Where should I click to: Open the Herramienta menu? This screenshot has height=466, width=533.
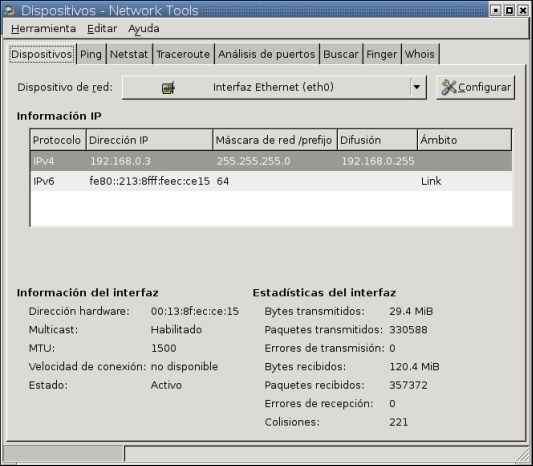coord(44,29)
